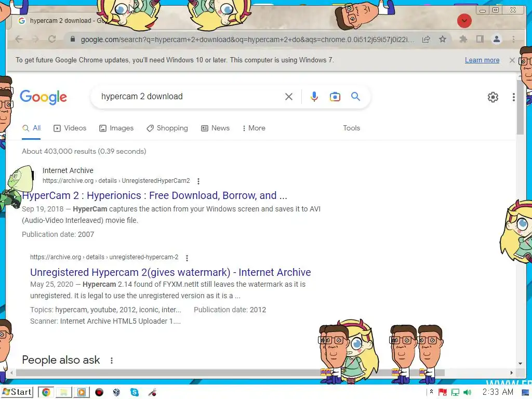
Task: Click inside the search box text
Action: pos(142,96)
